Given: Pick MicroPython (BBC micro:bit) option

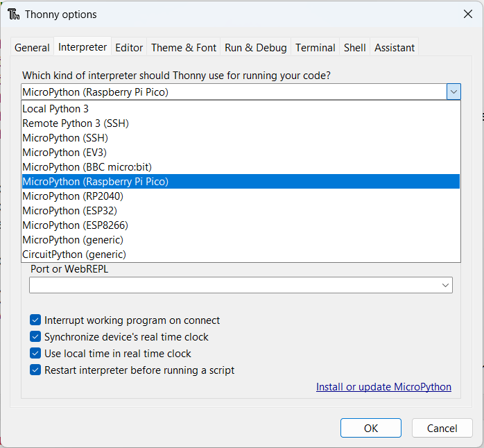Looking at the screenshot, I should [x=241, y=166].
